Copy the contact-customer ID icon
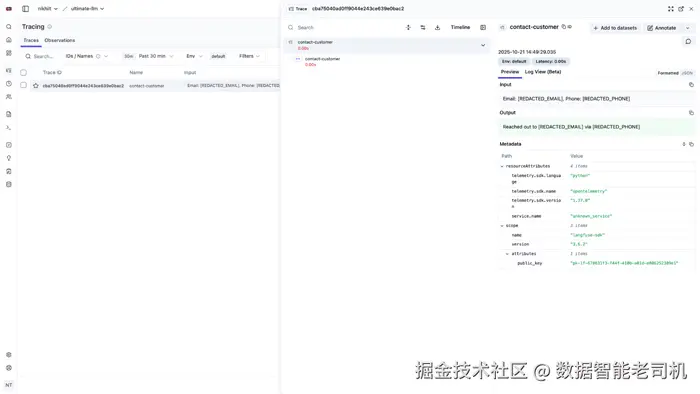Screen dimensions: 700x394 tap(564, 27)
